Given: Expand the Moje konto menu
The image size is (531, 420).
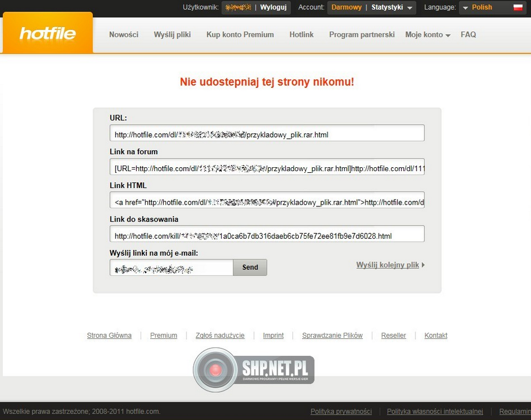Looking at the screenshot, I should coord(428,35).
